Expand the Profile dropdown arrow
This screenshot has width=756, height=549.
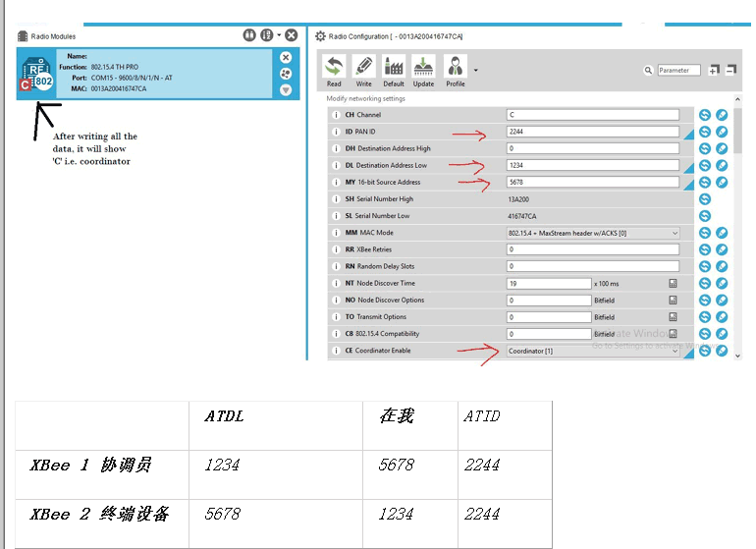[476, 71]
